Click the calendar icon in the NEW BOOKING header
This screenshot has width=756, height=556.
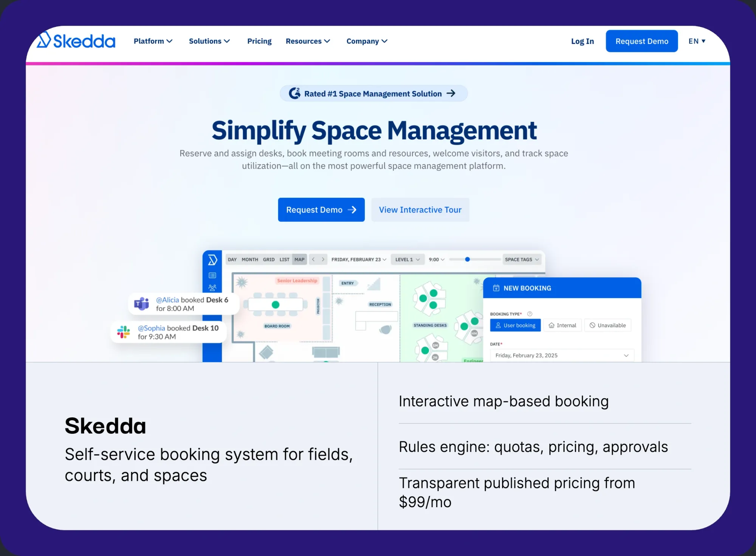click(496, 288)
